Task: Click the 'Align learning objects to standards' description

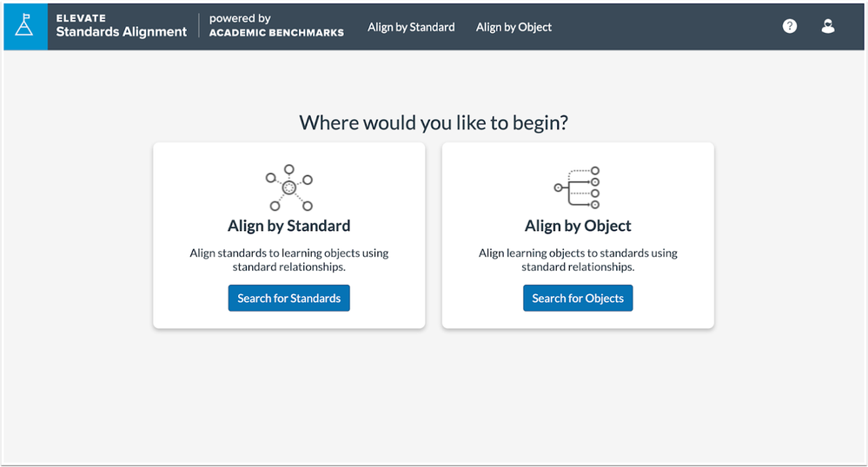Action: (x=578, y=260)
